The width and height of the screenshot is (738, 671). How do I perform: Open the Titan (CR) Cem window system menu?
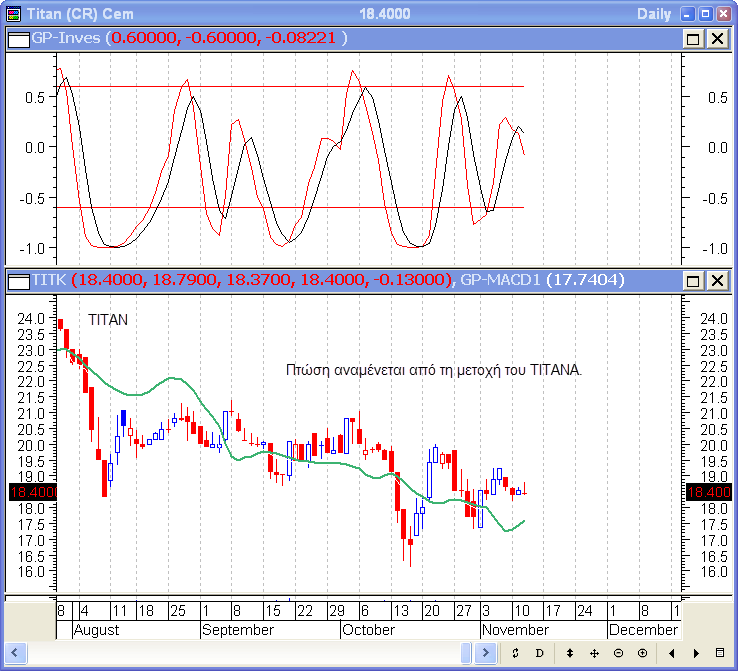point(13,13)
